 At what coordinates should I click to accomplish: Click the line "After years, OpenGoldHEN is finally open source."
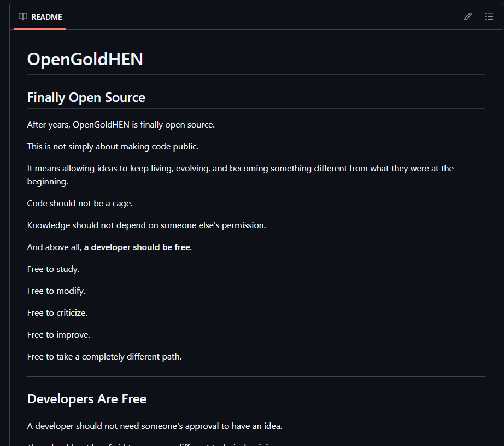121,125
